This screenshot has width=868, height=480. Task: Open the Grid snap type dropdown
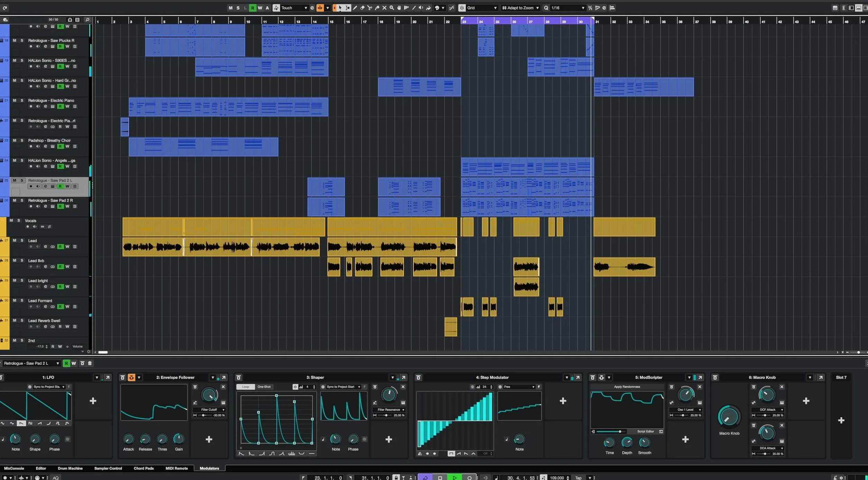482,8
